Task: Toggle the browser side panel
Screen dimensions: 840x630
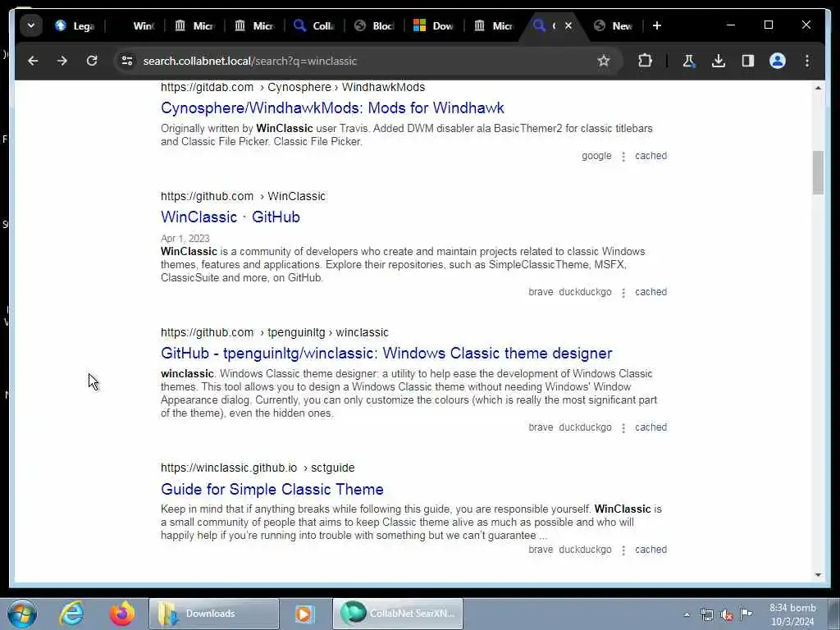Action: pyautogui.click(x=748, y=61)
